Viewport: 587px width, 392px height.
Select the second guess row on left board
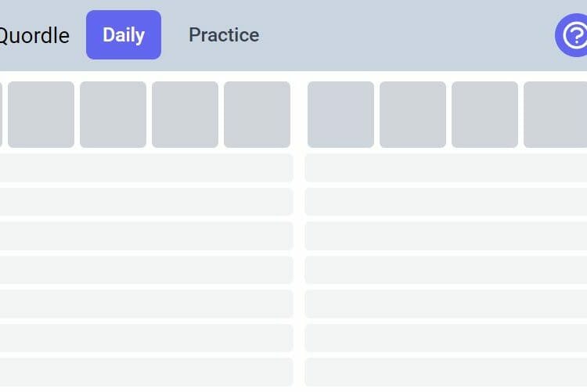pyautogui.click(x=146, y=167)
